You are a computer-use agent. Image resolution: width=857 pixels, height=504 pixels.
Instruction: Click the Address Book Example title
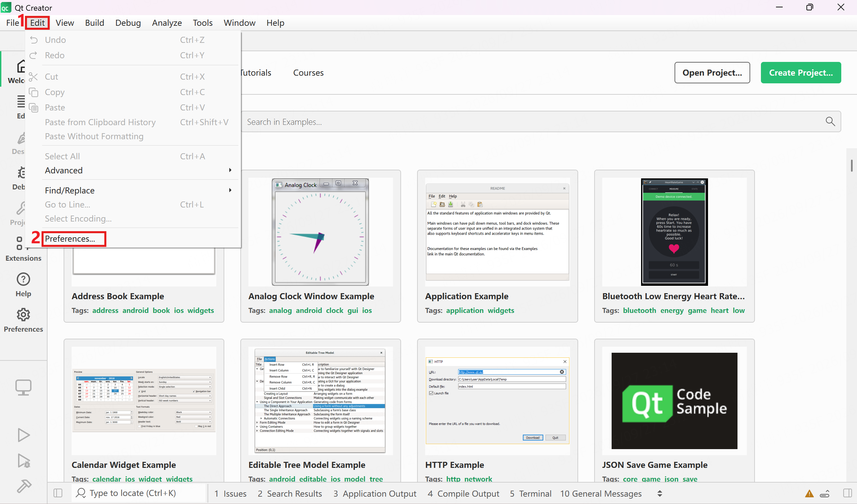click(118, 296)
